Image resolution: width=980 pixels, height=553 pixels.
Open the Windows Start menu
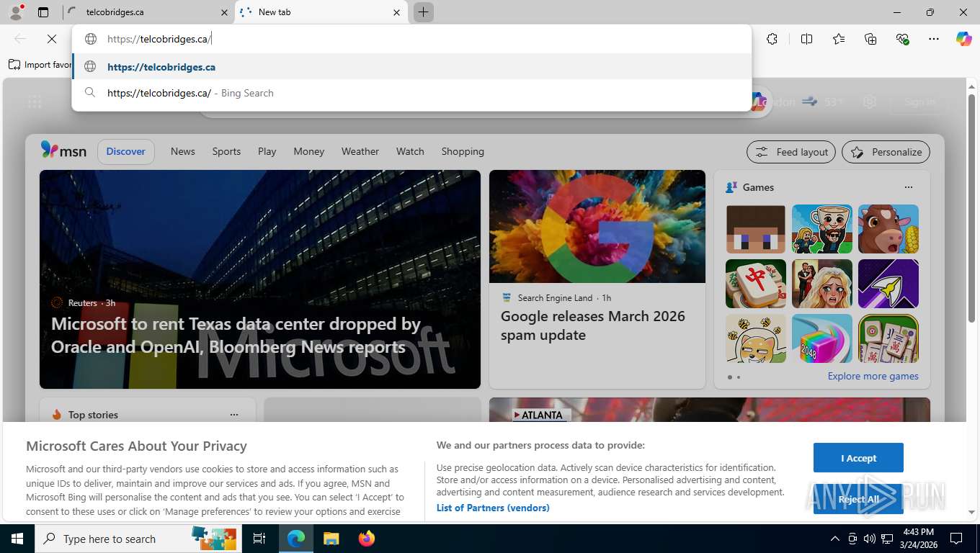(x=17, y=539)
